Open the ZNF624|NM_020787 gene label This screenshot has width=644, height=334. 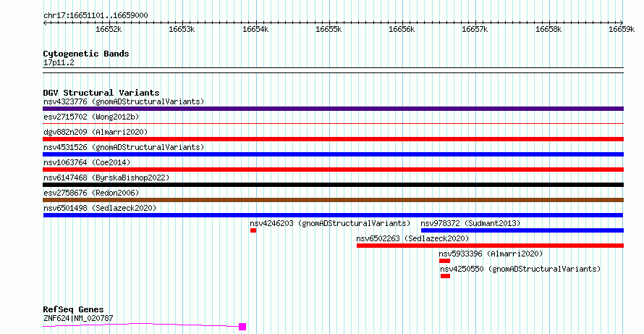pyautogui.click(x=78, y=318)
